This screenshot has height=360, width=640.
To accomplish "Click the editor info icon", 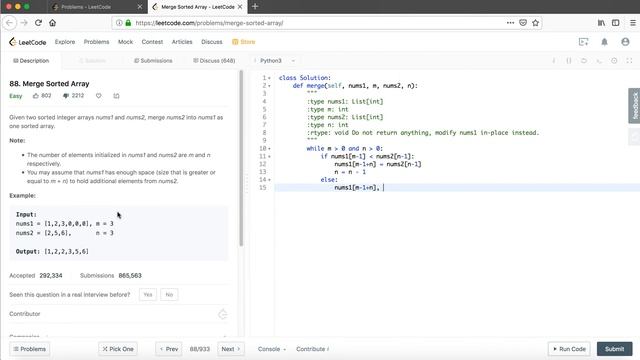I will [554, 60].
